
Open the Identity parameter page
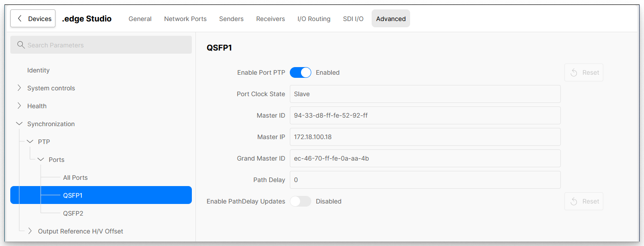click(x=38, y=70)
